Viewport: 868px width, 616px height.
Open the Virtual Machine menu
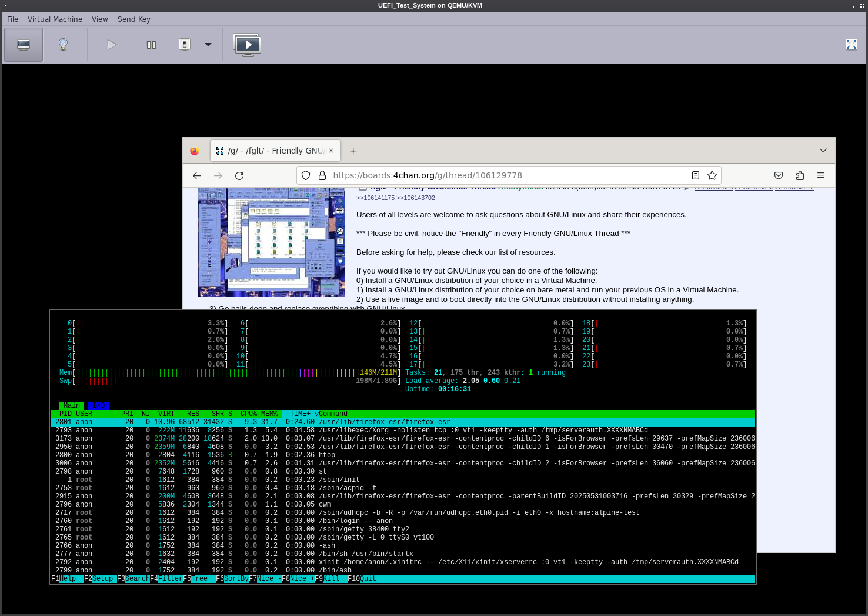(55, 19)
